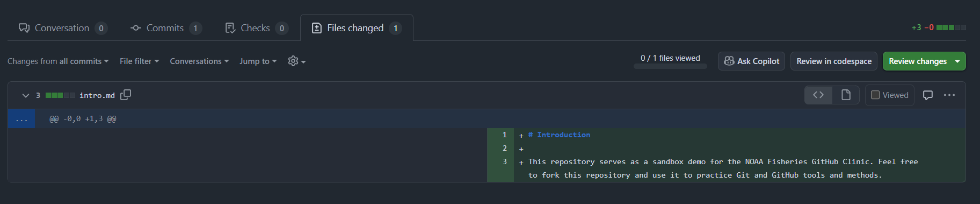Click the files viewed progress bar

[670, 67]
